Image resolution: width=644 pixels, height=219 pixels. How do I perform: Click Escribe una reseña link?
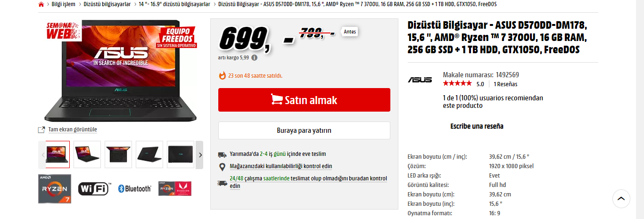click(477, 126)
